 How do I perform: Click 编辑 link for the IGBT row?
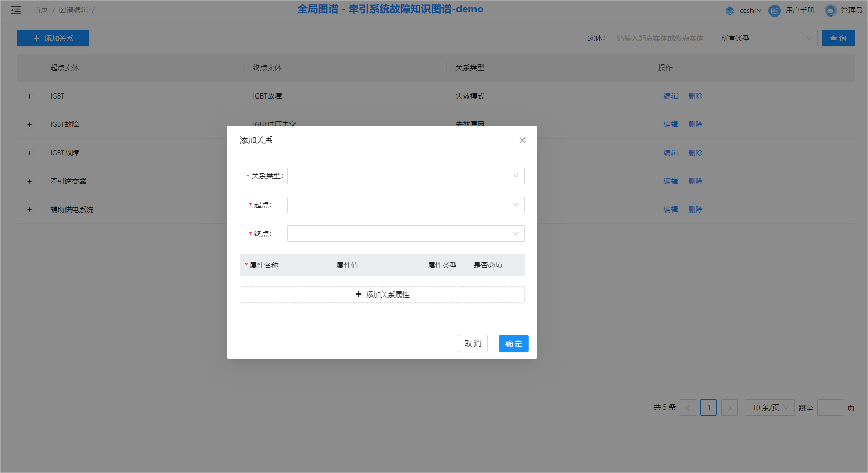(670, 96)
